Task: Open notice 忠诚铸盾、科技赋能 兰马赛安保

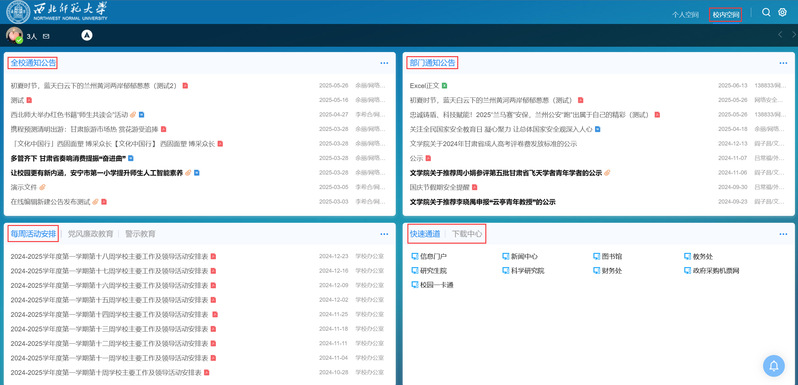Action: [x=530, y=115]
